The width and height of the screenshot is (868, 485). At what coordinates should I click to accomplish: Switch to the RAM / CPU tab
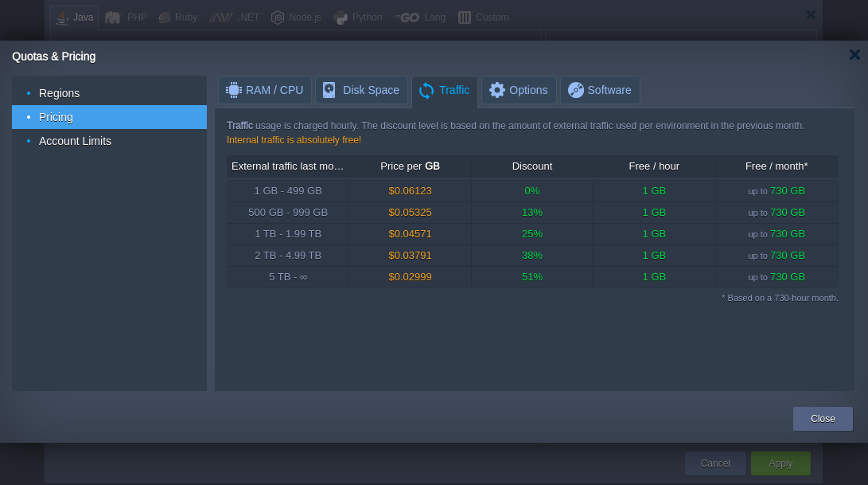[x=264, y=90]
